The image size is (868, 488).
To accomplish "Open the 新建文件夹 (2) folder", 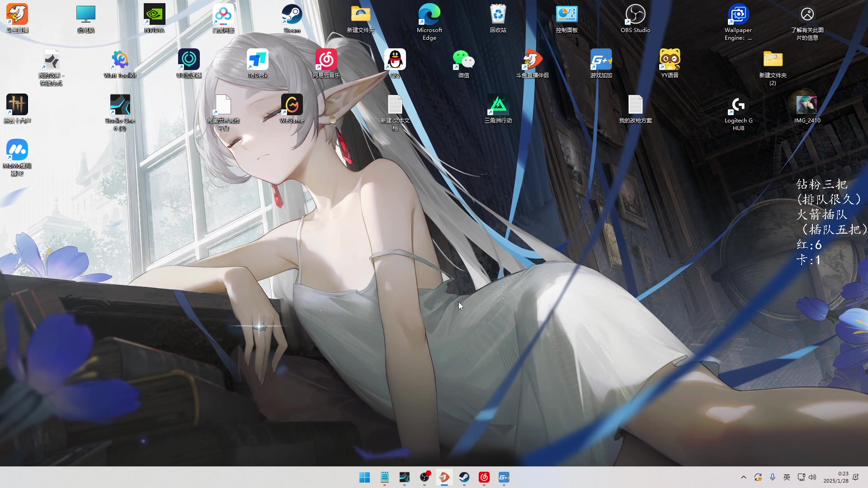I will 773,67.
